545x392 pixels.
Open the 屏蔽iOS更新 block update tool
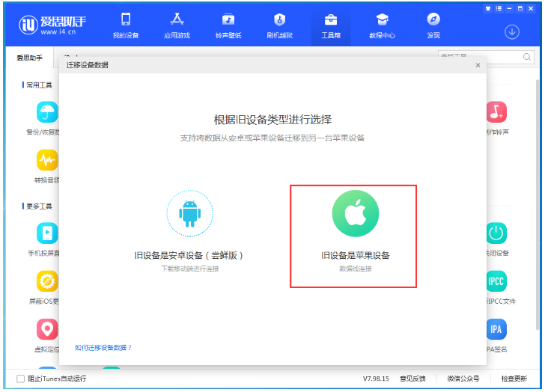click(x=47, y=281)
